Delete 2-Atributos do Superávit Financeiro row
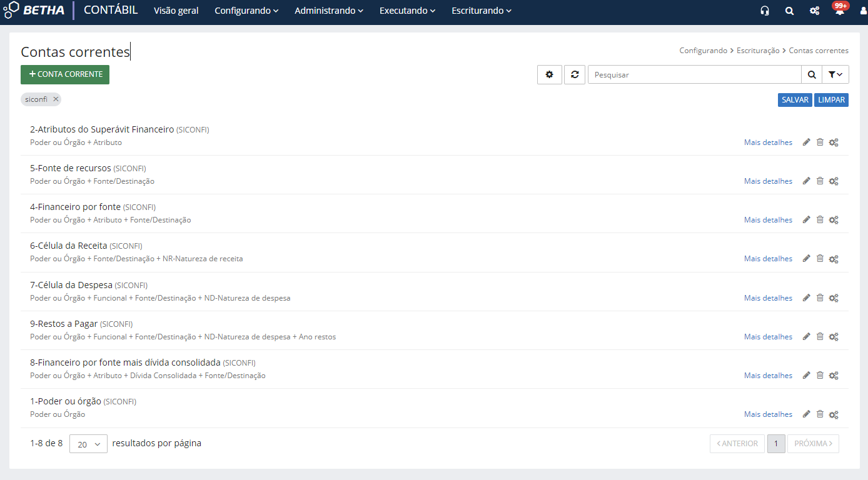868x480 pixels. 820,142
